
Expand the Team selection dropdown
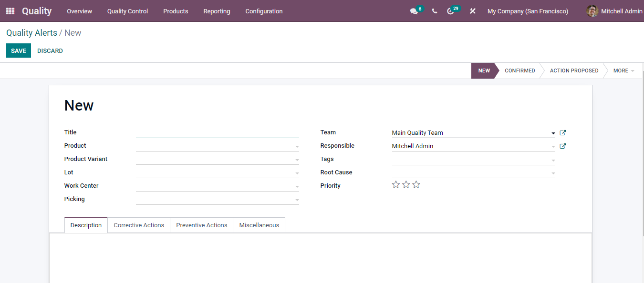(553, 132)
